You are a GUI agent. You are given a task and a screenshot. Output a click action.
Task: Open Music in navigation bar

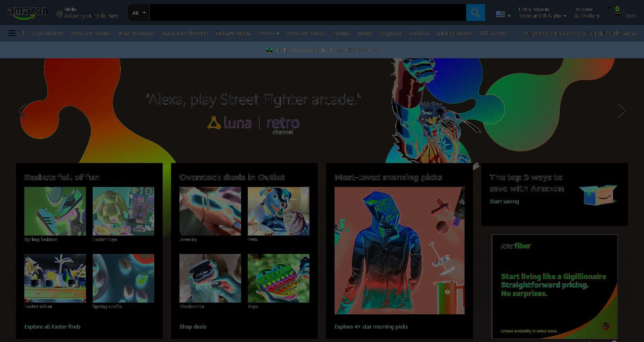point(365,33)
